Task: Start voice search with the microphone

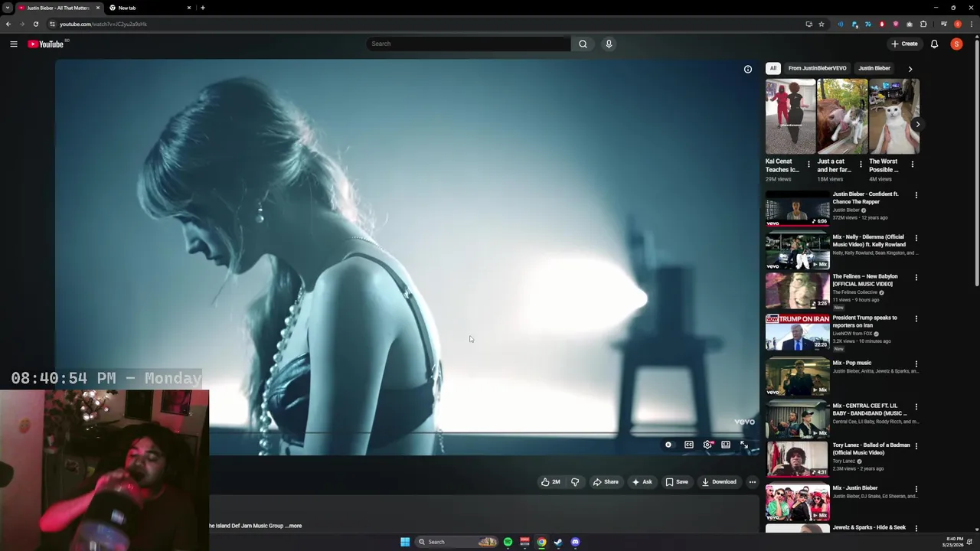Action: pos(609,44)
